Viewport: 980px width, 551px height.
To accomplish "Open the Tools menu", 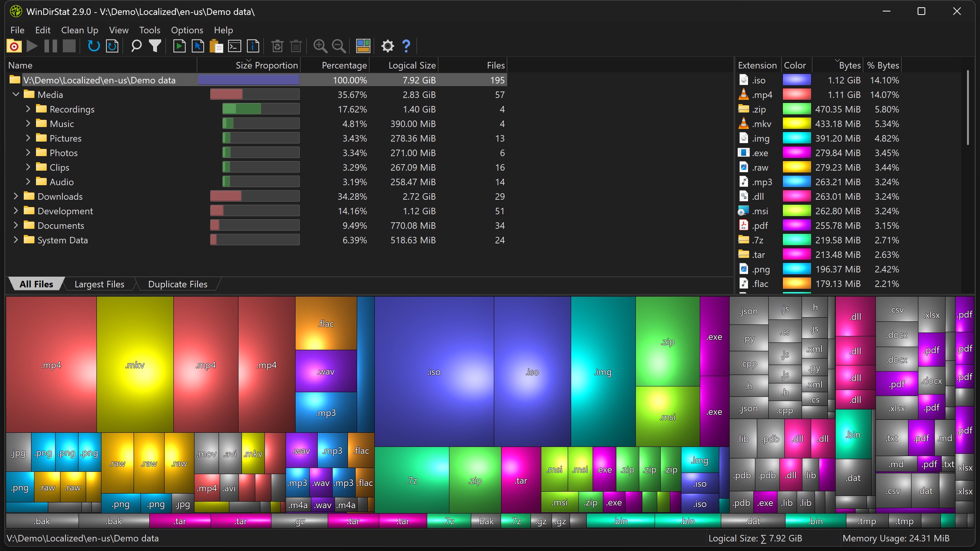I will (x=150, y=30).
